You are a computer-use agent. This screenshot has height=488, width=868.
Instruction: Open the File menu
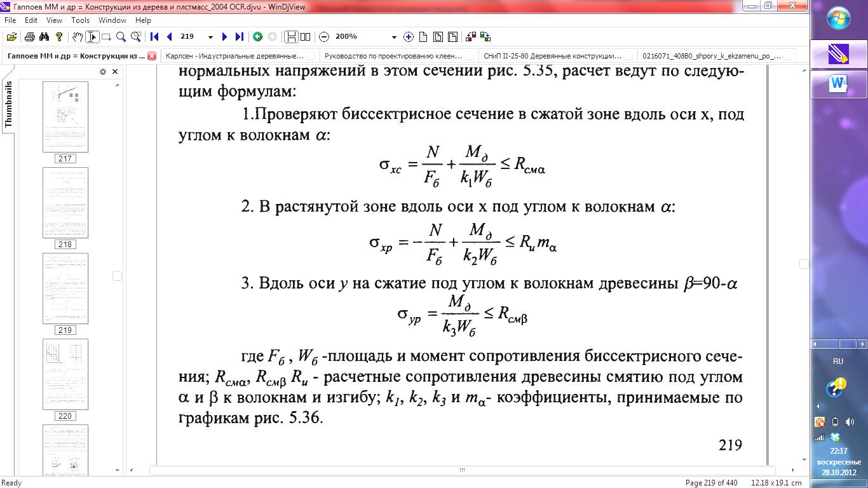[10, 20]
